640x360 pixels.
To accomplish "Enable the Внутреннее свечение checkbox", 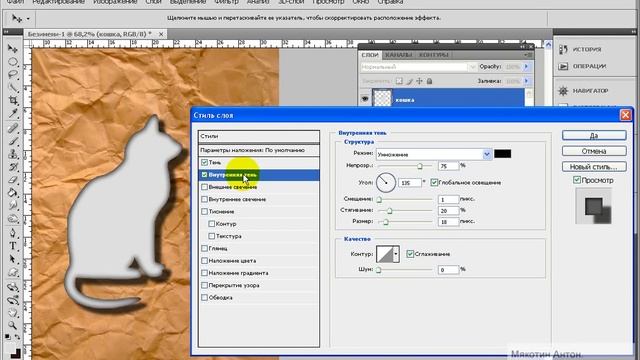I will click(x=204, y=199).
